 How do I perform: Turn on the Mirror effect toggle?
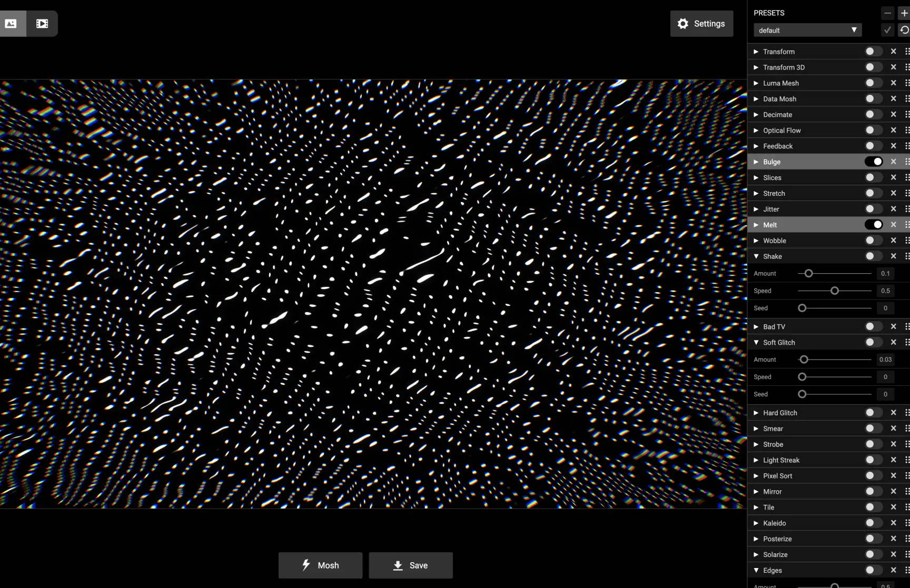(x=874, y=492)
